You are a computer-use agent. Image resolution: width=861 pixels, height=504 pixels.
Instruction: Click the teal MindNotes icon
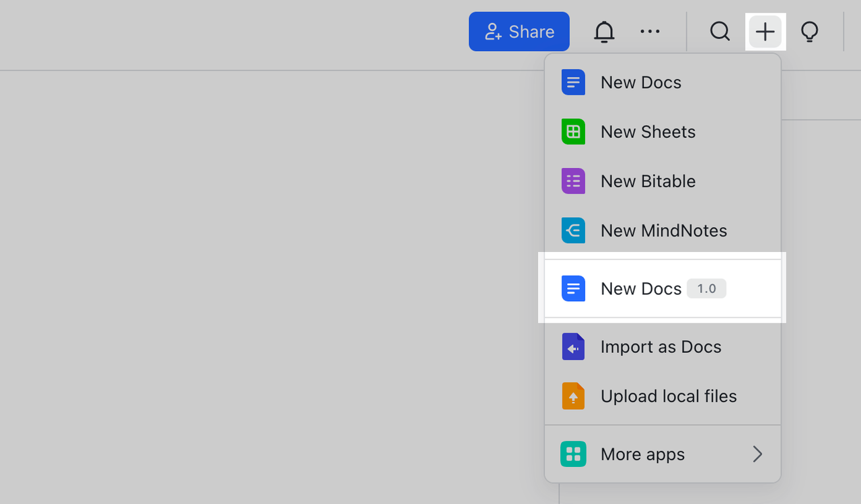(573, 230)
